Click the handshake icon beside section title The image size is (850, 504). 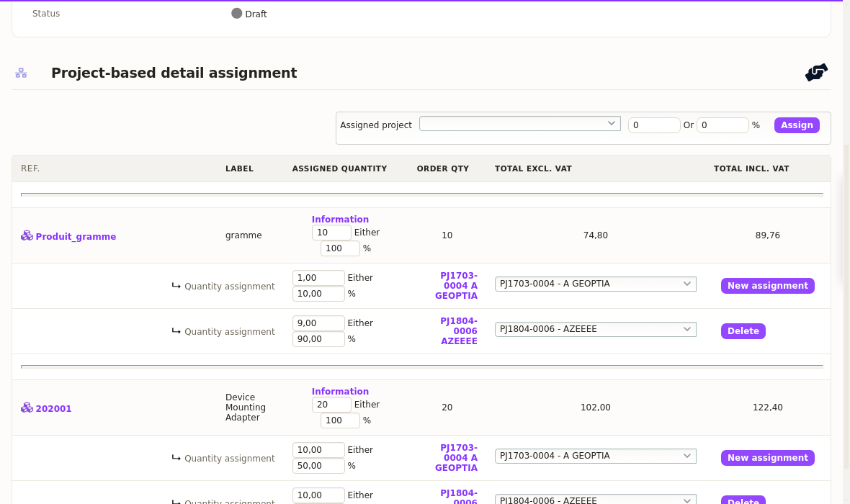[x=816, y=73]
